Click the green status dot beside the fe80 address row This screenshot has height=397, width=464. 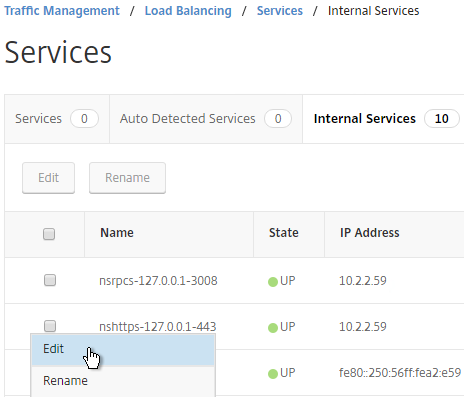point(273,374)
